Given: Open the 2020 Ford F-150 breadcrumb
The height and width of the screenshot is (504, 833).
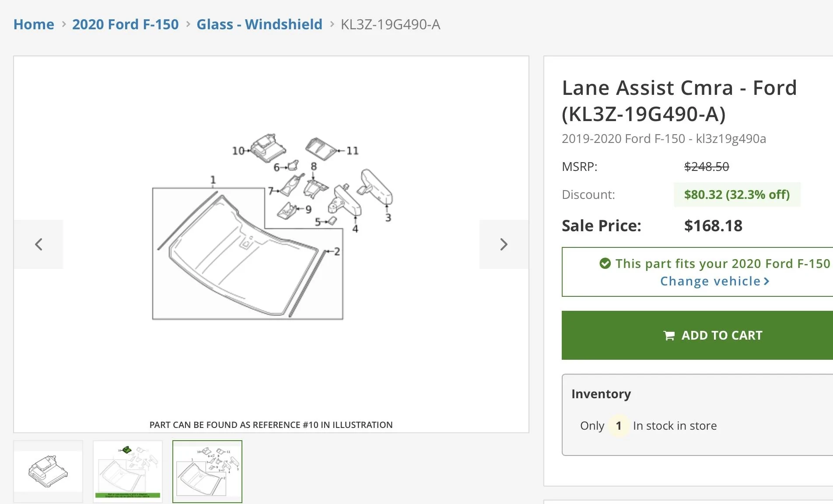Looking at the screenshot, I should tap(125, 24).
